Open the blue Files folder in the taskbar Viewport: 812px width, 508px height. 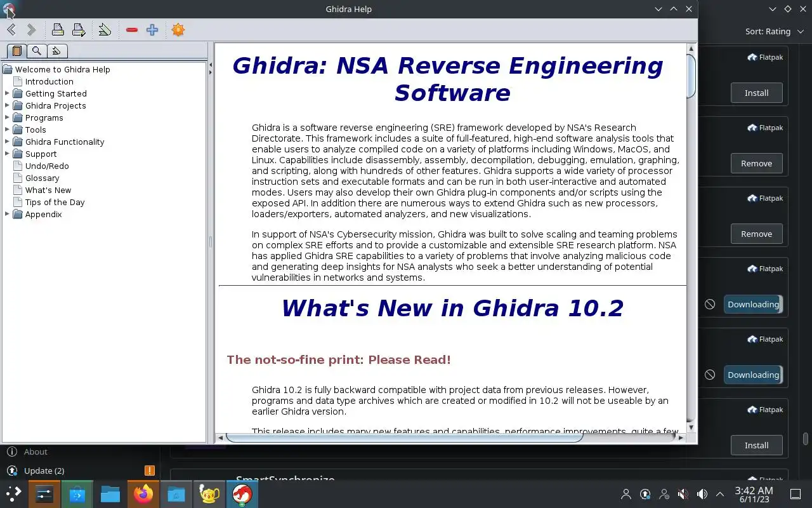pyautogui.click(x=110, y=494)
